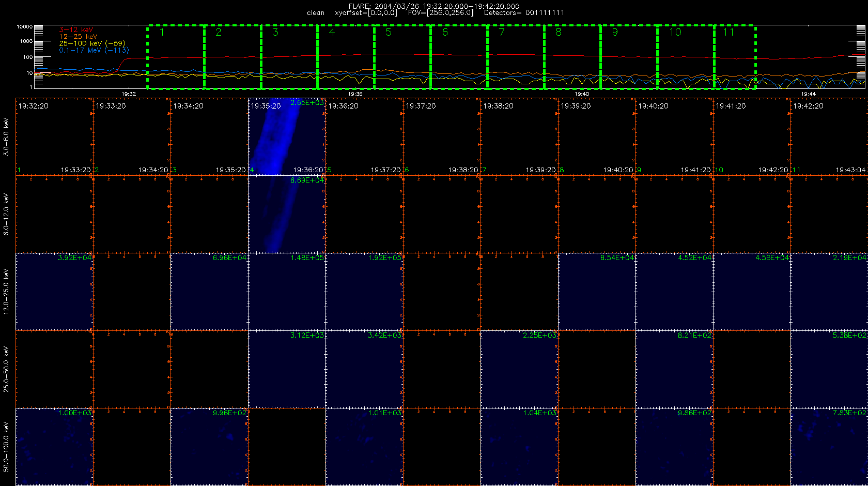This screenshot has height=486, width=868.
Task: Select the blue 0.1-17 MeV (-113) legend entry
Action: click(94, 50)
